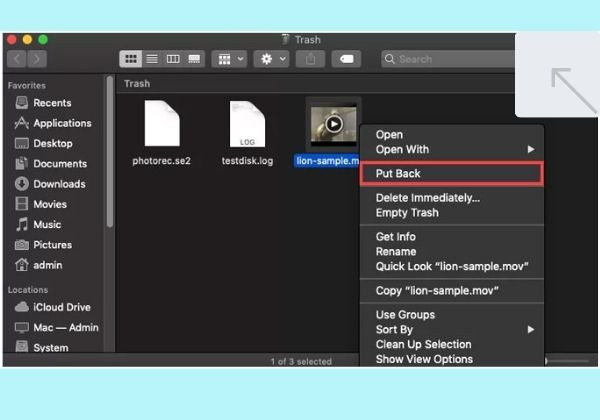Choose Copy "lion-sample.mov"
Image resolution: width=600 pixels, height=420 pixels.
pyautogui.click(x=452, y=291)
